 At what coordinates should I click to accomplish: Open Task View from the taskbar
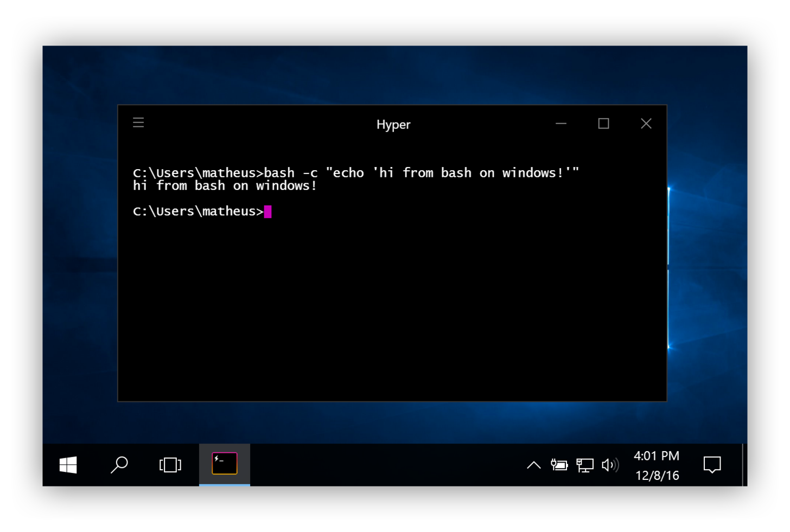(170, 465)
